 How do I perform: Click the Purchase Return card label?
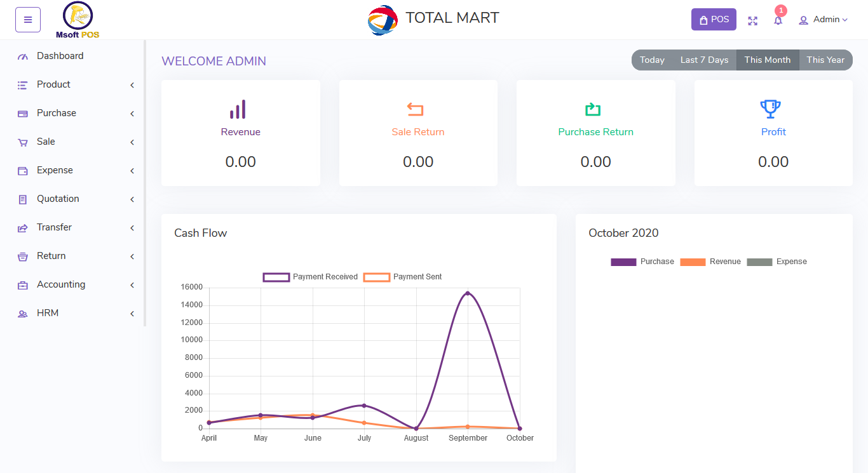click(x=596, y=132)
